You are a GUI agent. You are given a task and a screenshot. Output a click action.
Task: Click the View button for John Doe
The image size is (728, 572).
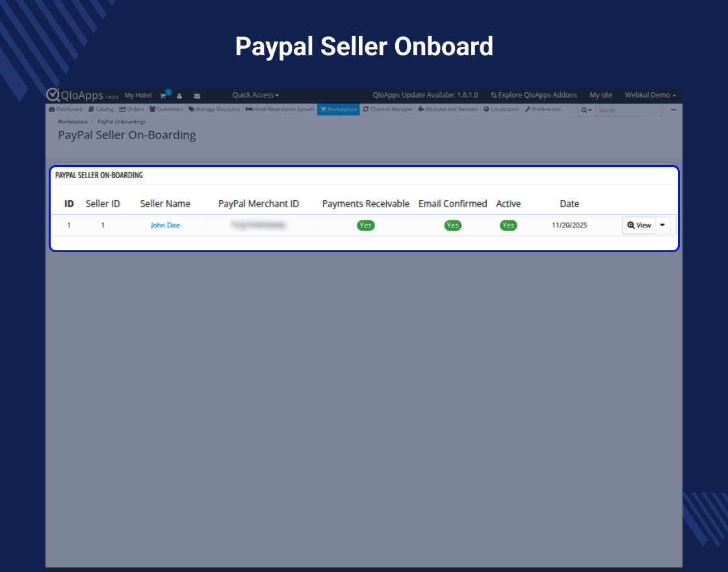tap(639, 225)
